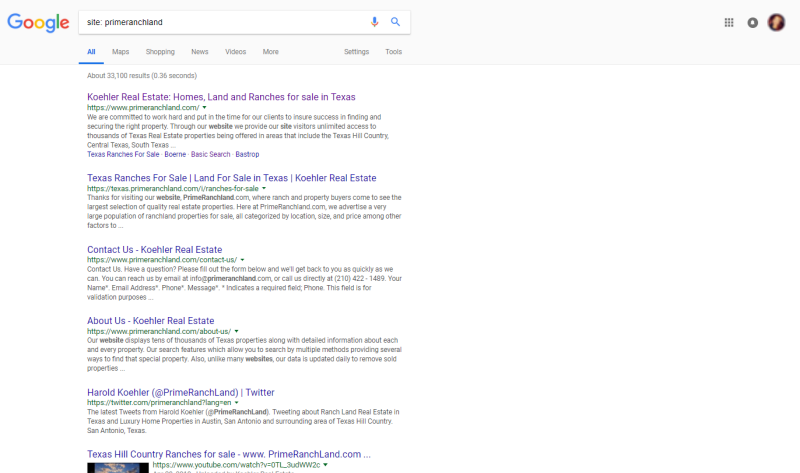The image size is (800, 473).
Task: Open 'Texas Hill Country Ranches for sale' YouTube result
Action: [229, 454]
